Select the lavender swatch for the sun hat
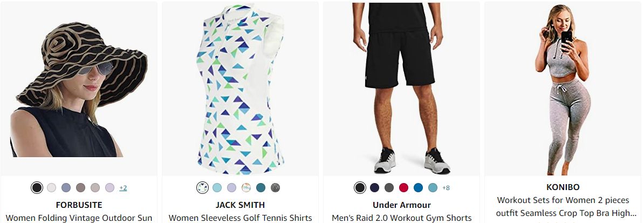The height and width of the screenshot is (223, 644). tap(109, 187)
